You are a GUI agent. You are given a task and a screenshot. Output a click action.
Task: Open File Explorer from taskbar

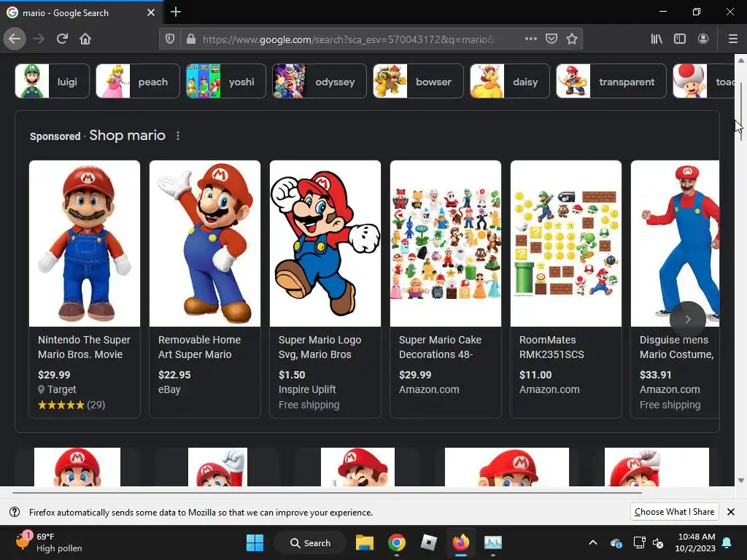coord(365,542)
